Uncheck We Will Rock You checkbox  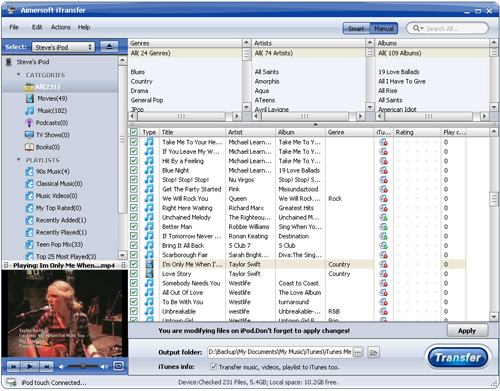click(134, 198)
